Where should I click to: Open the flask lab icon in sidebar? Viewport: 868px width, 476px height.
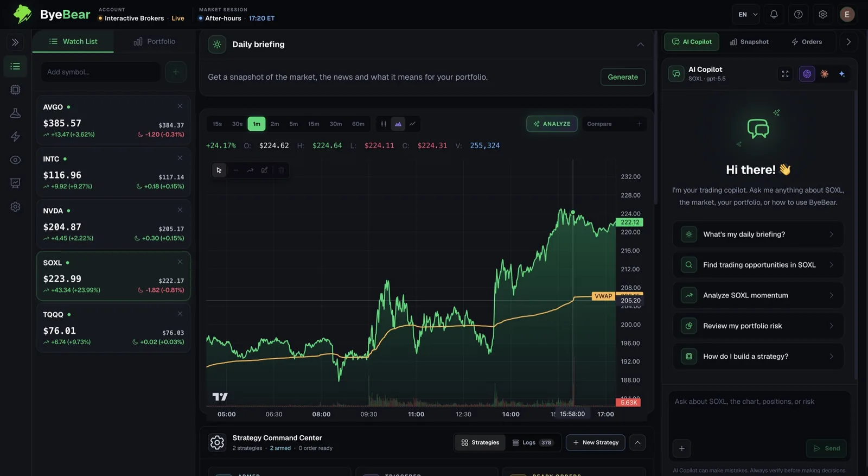[x=15, y=113]
